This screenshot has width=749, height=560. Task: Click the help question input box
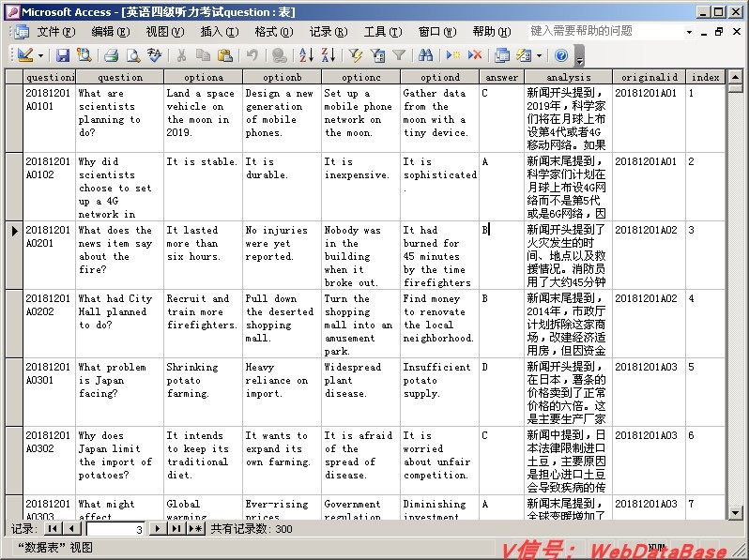(605, 32)
